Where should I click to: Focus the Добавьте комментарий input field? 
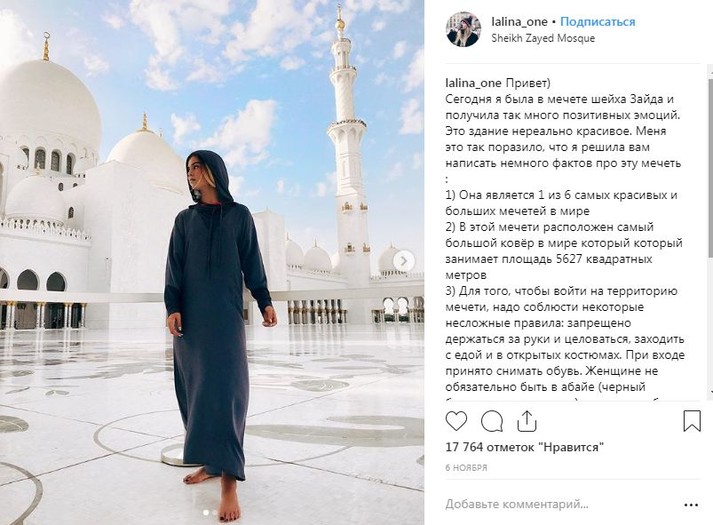tap(559, 504)
